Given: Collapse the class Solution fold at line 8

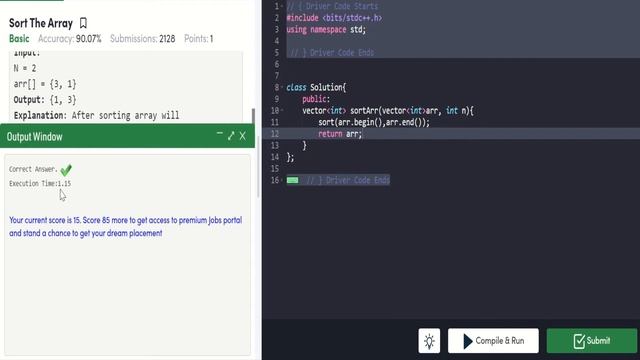Looking at the screenshot, I should (x=282, y=87).
